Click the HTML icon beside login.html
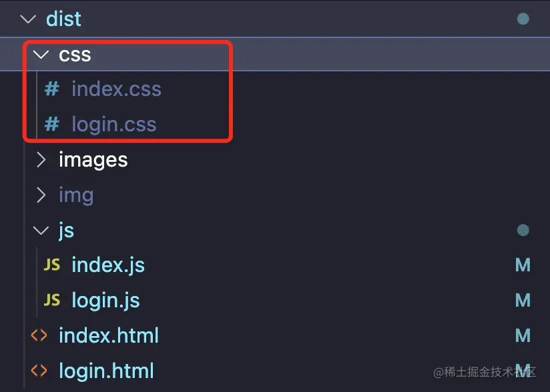The width and height of the screenshot is (550, 392). [x=39, y=371]
